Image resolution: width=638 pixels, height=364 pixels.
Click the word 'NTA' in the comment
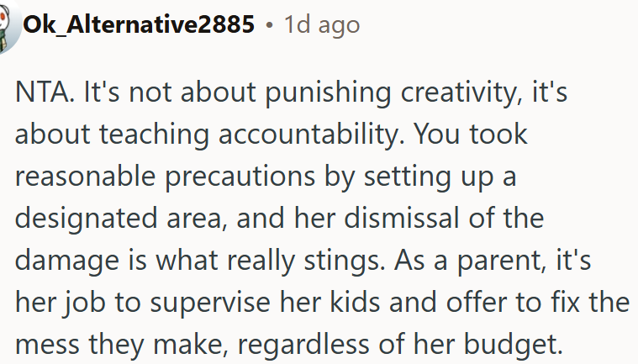42,92
